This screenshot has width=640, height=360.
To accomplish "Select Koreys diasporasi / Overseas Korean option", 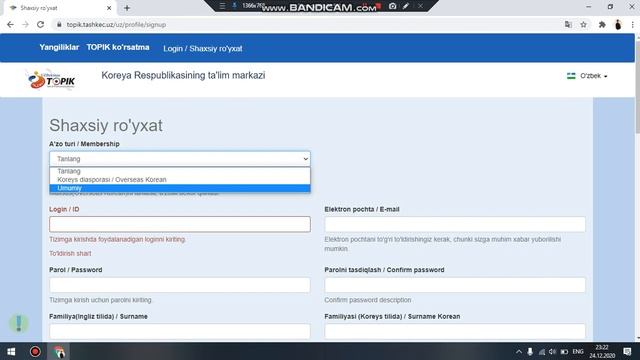I will (x=180, y=180).
